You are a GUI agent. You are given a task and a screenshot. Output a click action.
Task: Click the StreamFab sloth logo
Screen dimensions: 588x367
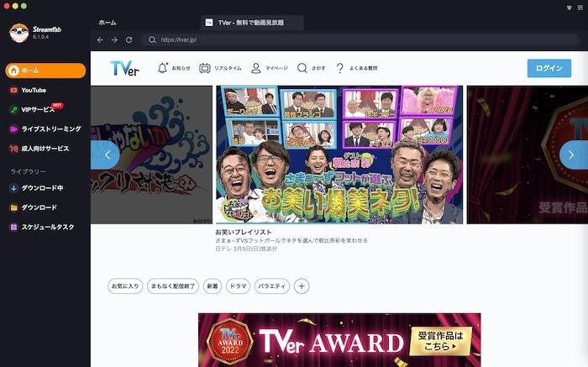pyautogui.click(x=18, y=33)
